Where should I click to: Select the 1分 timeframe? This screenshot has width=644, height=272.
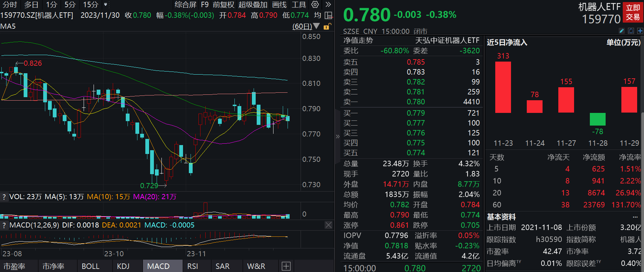pos(51,5)
